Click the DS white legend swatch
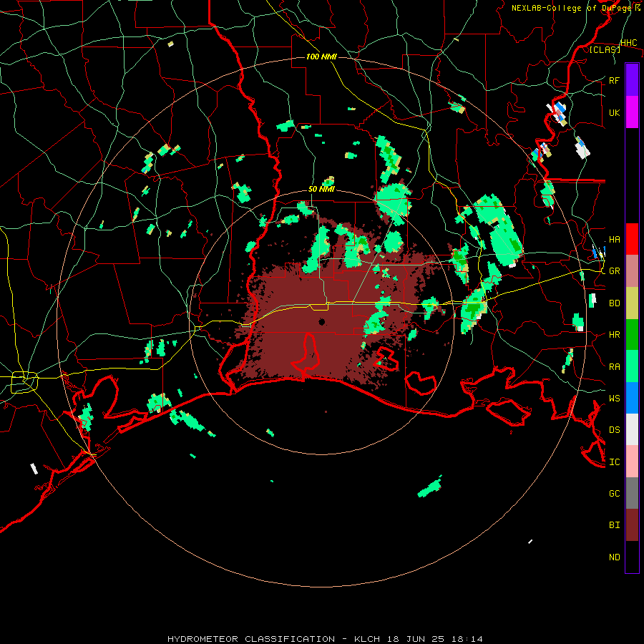The width and height of the screenshot is (644, 644). point(632,429)
